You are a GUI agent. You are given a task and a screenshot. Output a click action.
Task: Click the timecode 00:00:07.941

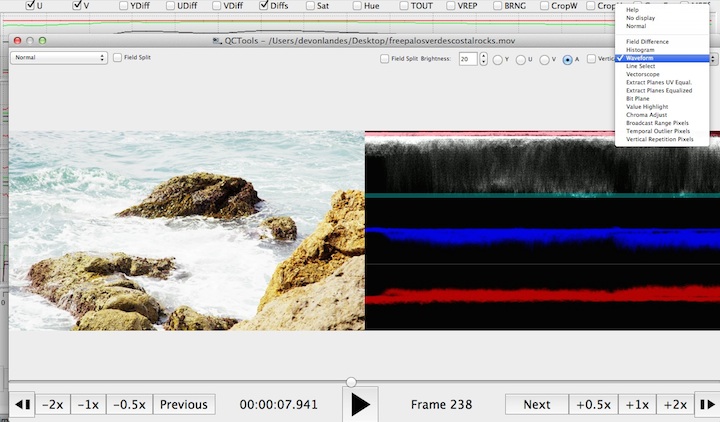278,405
